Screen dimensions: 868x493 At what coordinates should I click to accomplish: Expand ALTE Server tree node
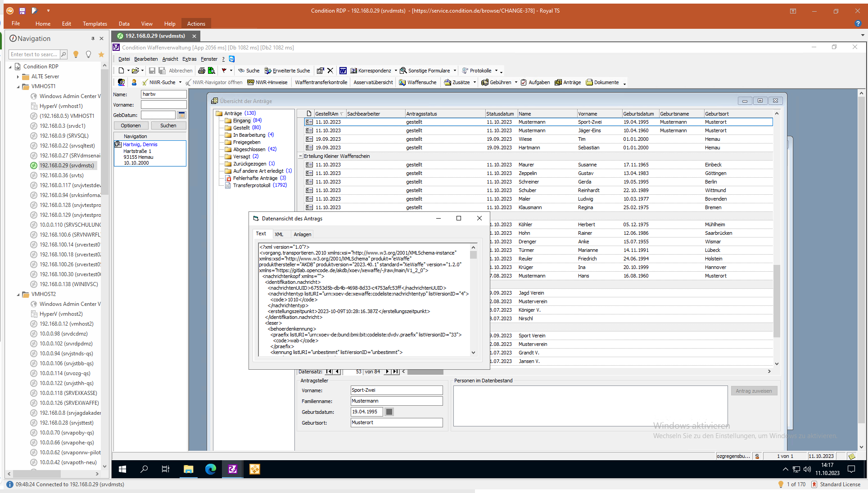(18, 76)
